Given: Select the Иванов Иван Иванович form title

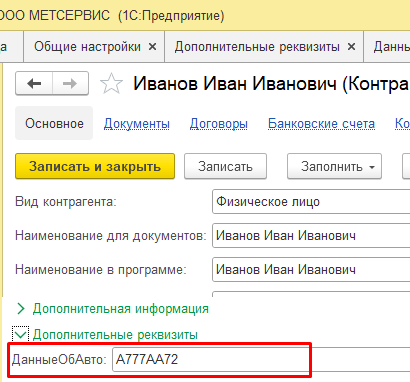Looking at the screenshot, I should pos(271,83).
